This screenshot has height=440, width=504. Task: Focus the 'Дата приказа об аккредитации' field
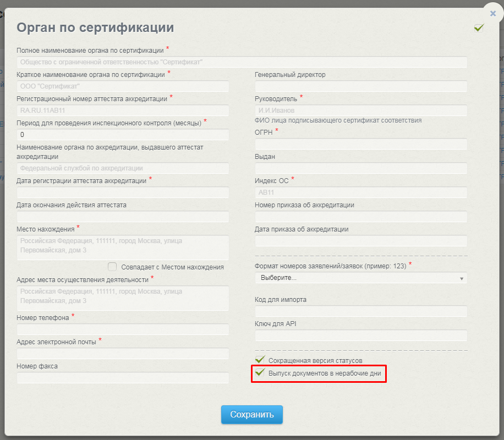(361, 241)
